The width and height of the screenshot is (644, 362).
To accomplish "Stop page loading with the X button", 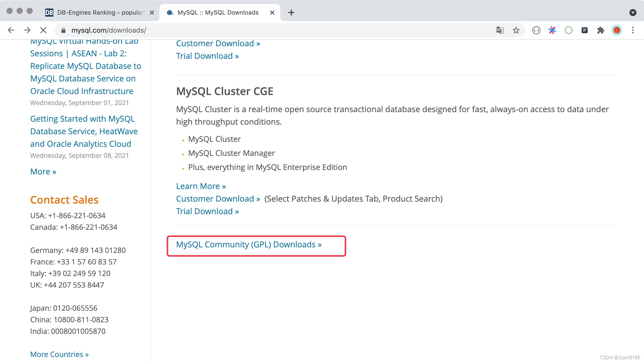I will tap(43, 30).
